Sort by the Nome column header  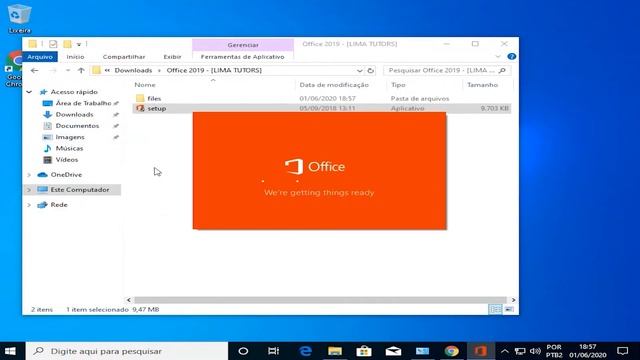pos(145,85)
